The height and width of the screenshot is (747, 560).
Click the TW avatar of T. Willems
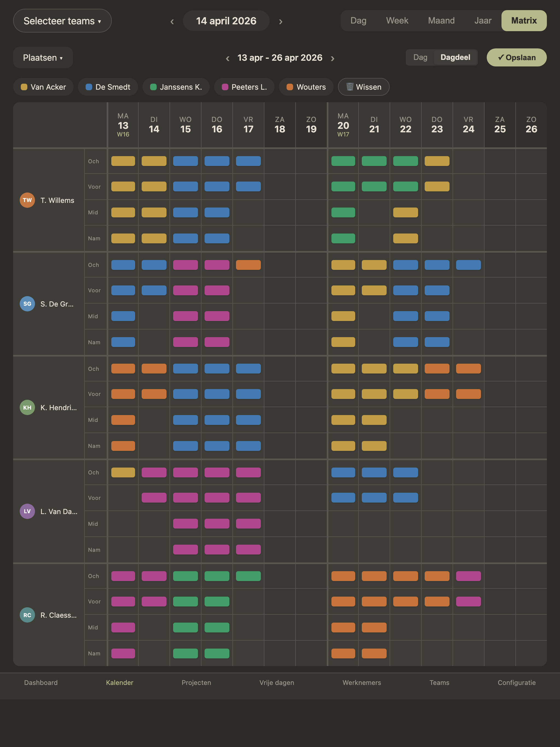coord(27,200)
